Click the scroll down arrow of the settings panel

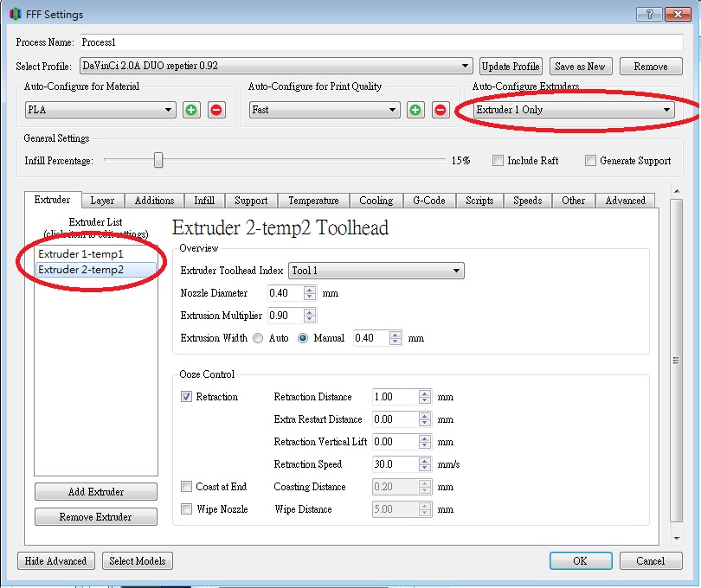point(677,539)
